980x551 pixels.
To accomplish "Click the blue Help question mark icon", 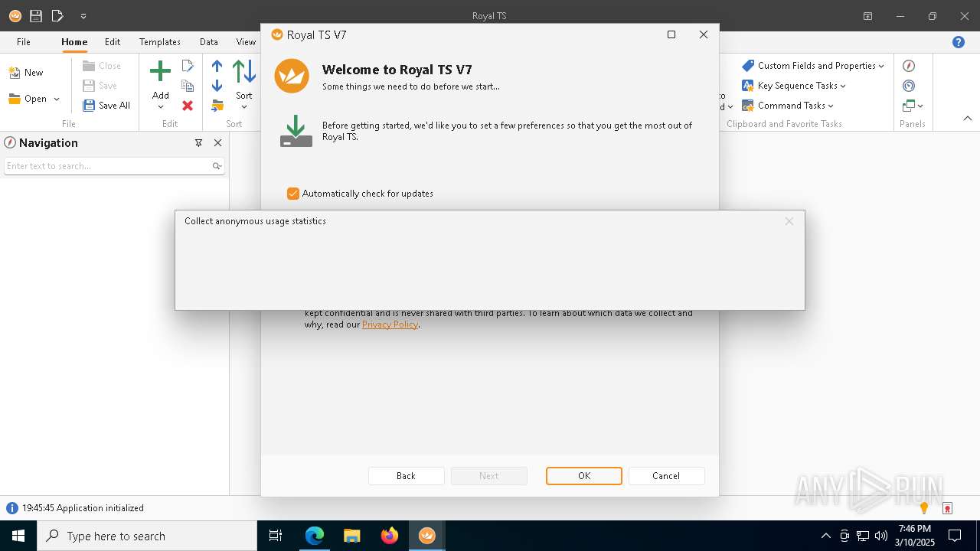I will click(x=959, y=42).
